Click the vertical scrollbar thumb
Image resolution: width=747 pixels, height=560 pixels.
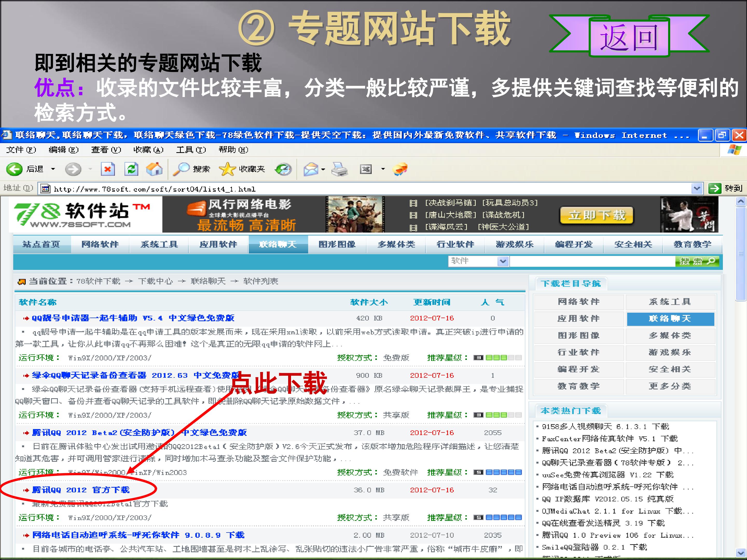[x=741, y=254]
